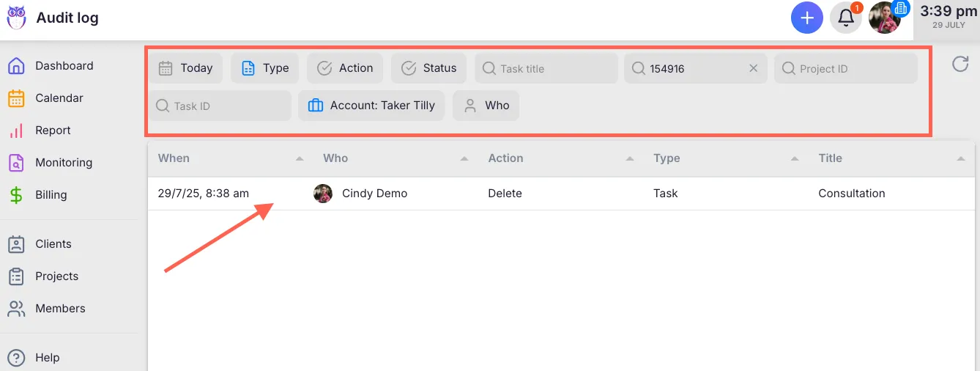Viewport: 980px width, 371px height.
Task: Click the owl logo icon
Action: 16,18
